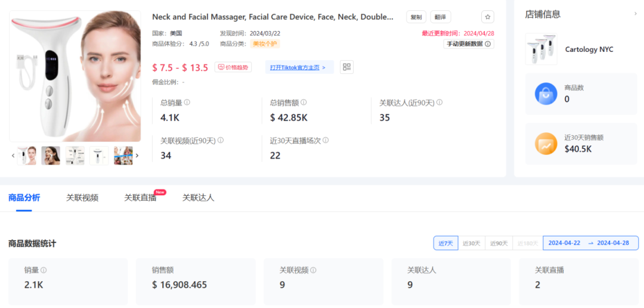Open the QR code icon
The width and height of the screenshot is (644, 308).
tap(346, 67)
